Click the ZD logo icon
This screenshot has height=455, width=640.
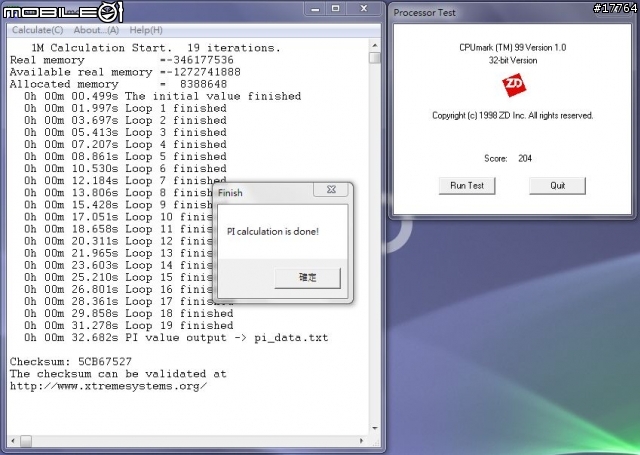coord(514,85)
